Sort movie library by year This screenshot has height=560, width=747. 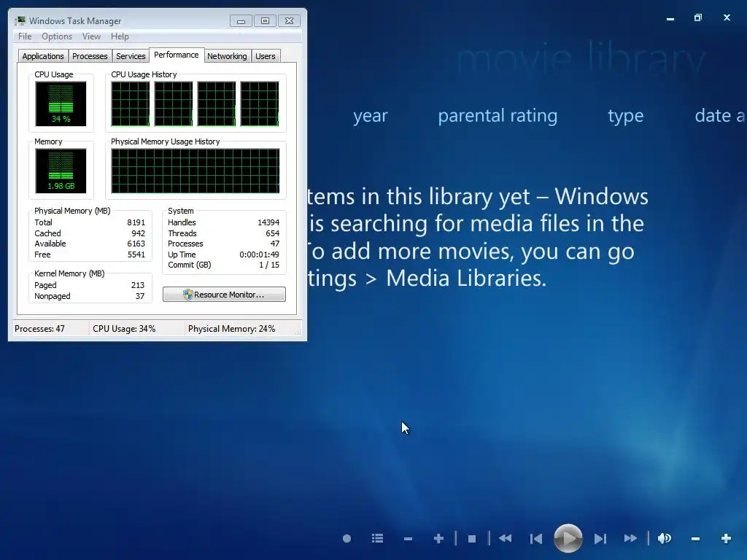tap(370, 116)
